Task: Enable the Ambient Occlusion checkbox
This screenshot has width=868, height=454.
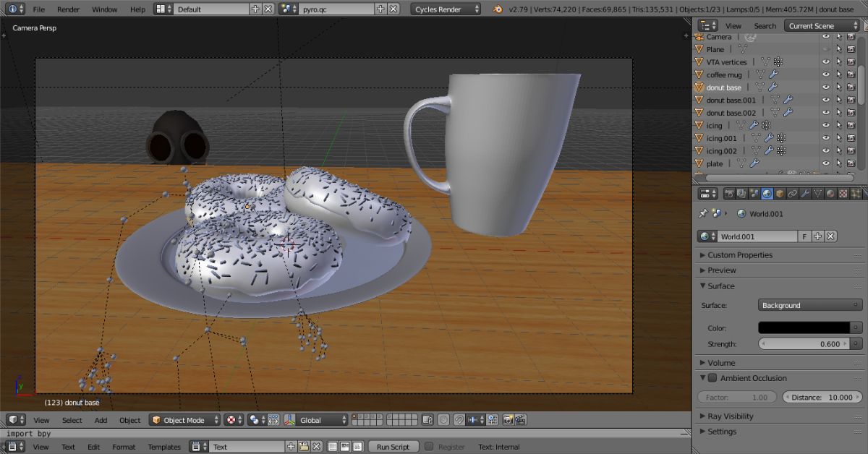Action: [x=712, y=378]
